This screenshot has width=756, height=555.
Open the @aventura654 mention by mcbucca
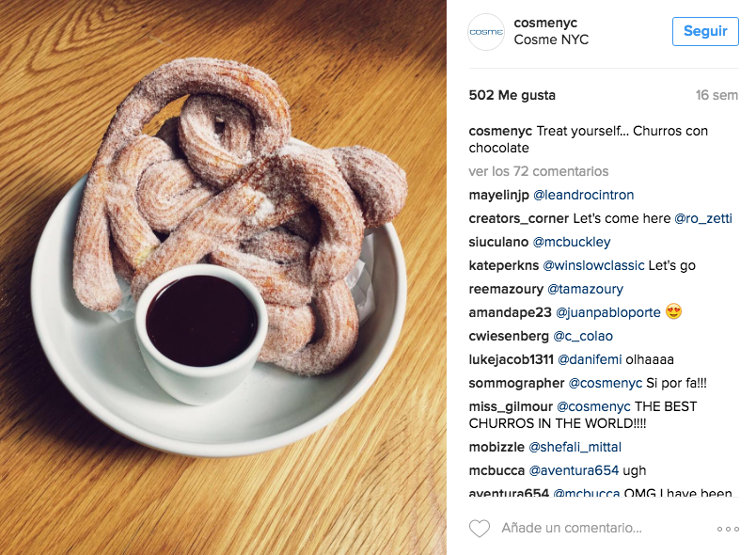574,470
